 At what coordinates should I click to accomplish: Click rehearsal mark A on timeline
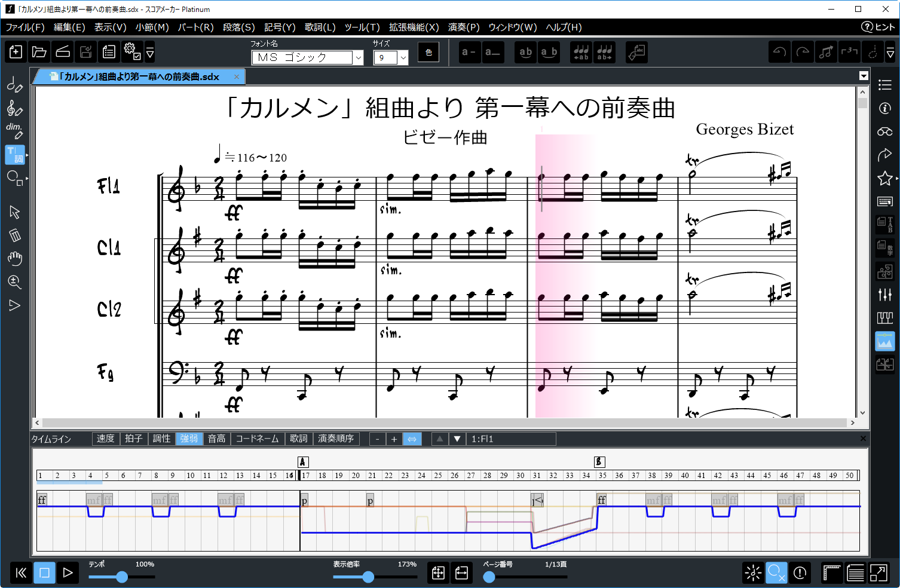(303, 461)
